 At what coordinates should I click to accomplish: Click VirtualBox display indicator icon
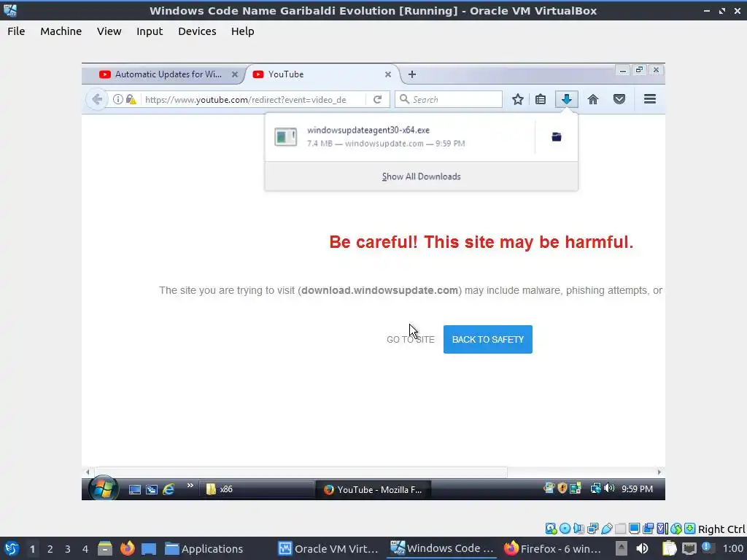[x=634, y=529]
